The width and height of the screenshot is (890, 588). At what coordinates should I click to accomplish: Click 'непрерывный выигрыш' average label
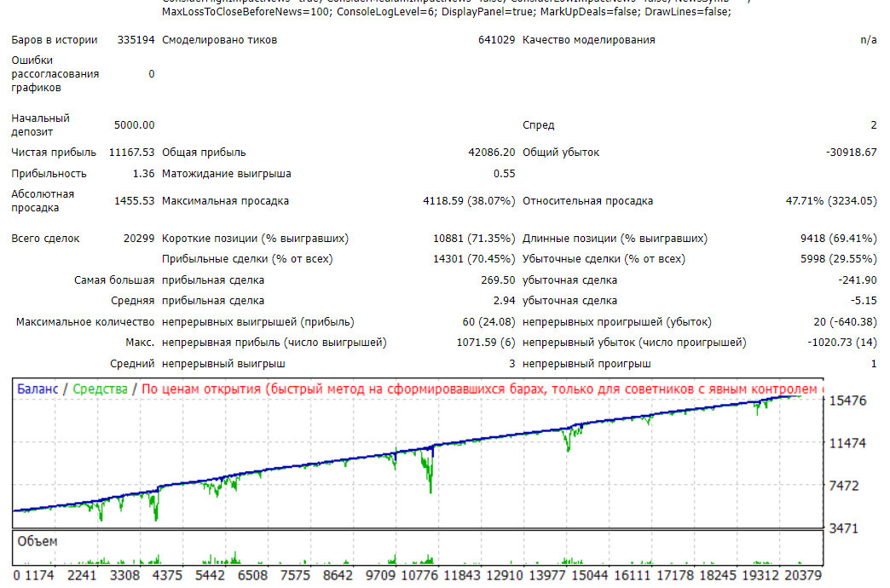click(223, 364)
